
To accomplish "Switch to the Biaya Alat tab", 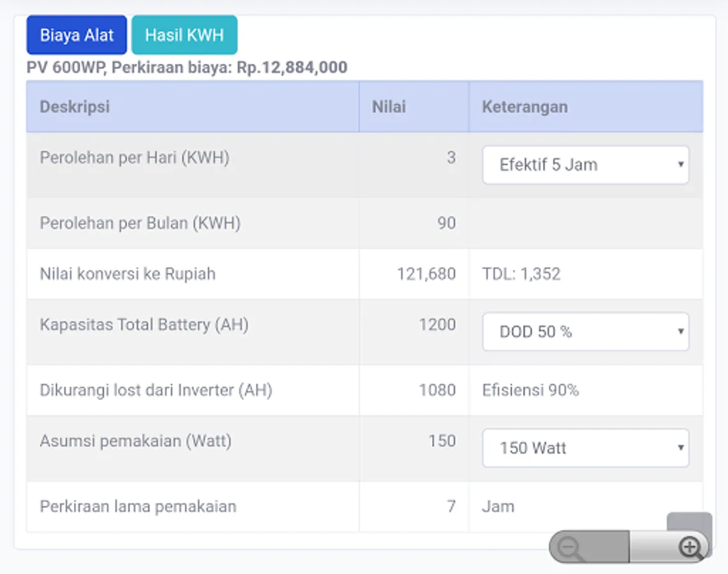I will click(77, 35).
